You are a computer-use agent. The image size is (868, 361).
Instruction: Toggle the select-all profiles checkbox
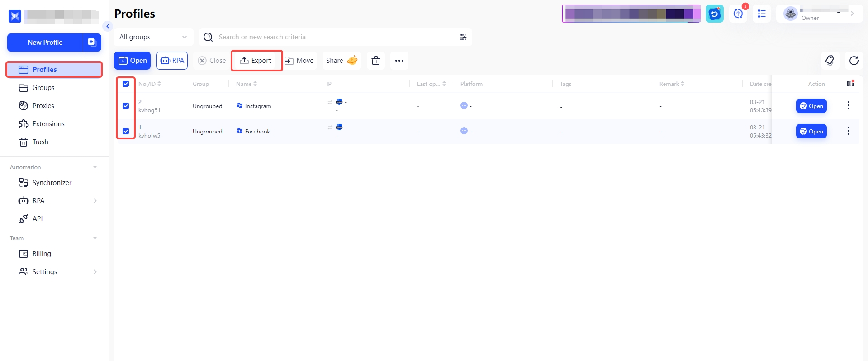(x=126, y=84)
